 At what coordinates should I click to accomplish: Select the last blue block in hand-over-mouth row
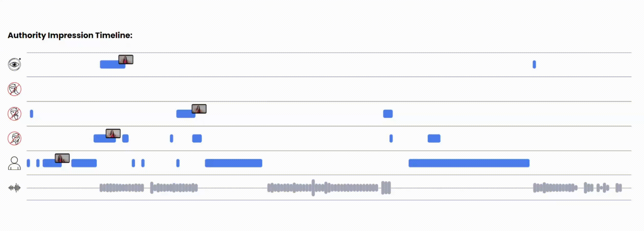pyautogui.click(x=388, y=114)
